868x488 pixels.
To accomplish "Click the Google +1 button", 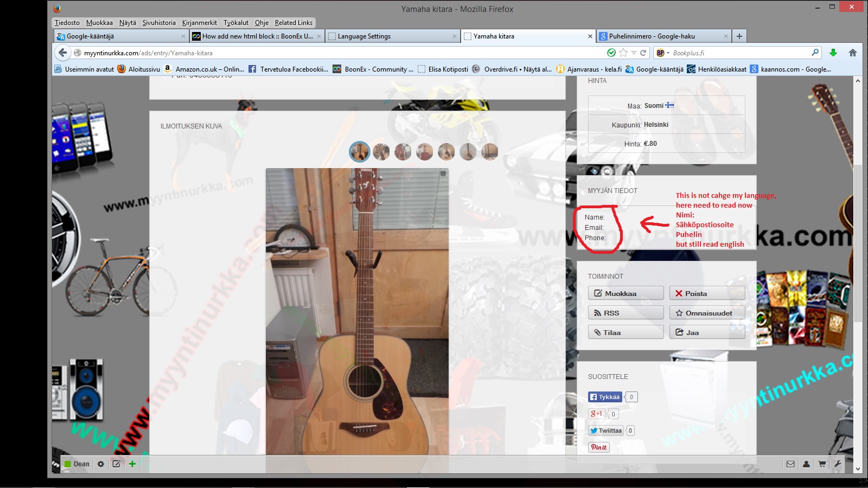I will [596, 414].
